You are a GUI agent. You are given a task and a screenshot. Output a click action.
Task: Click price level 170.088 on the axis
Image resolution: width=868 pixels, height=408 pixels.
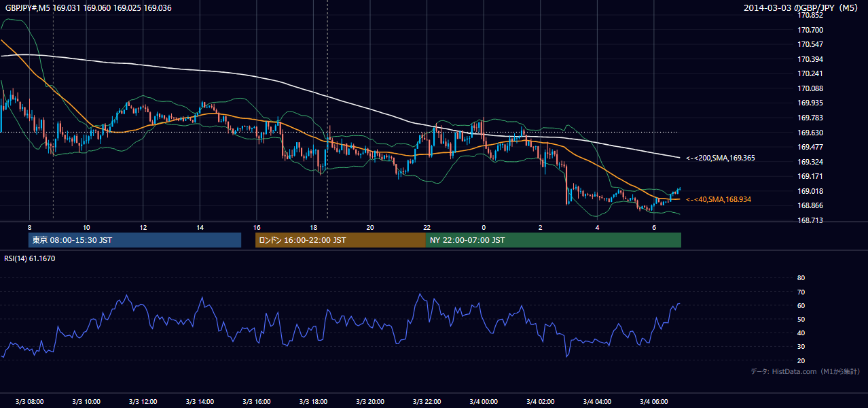tap(811, 88)
